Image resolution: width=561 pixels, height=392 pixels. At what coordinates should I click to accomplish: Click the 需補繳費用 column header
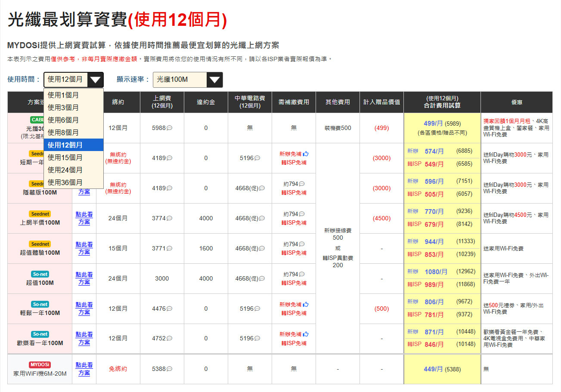pyautogui.click(x=294, y=102)
